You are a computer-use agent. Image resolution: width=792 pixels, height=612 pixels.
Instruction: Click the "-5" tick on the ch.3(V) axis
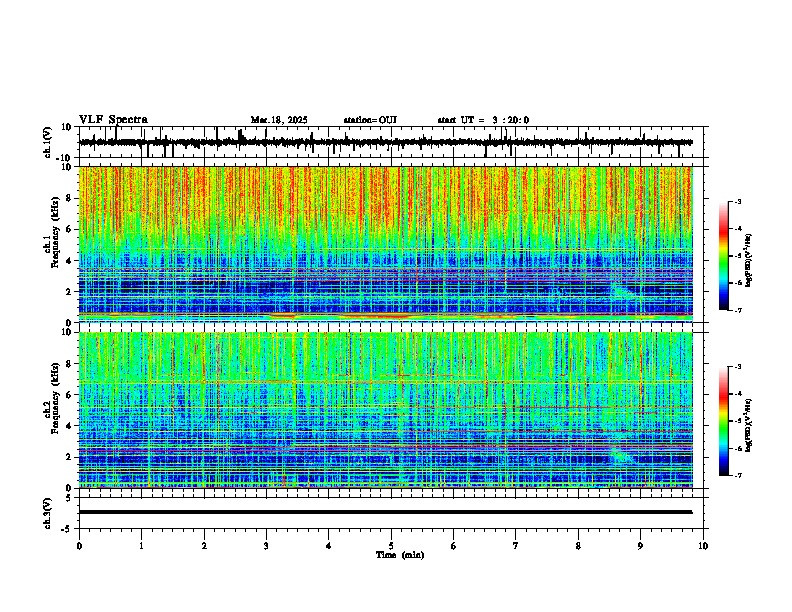[68, 529]
